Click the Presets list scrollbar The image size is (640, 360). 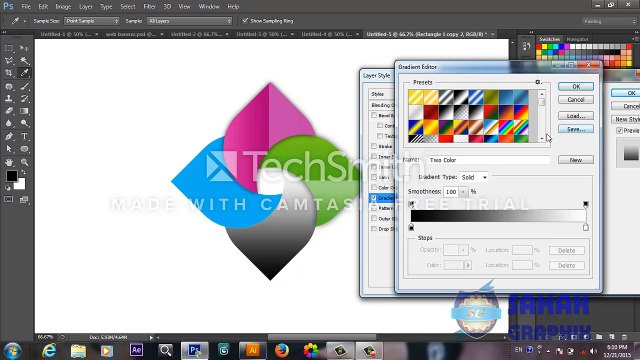click(x=542, y=116)
